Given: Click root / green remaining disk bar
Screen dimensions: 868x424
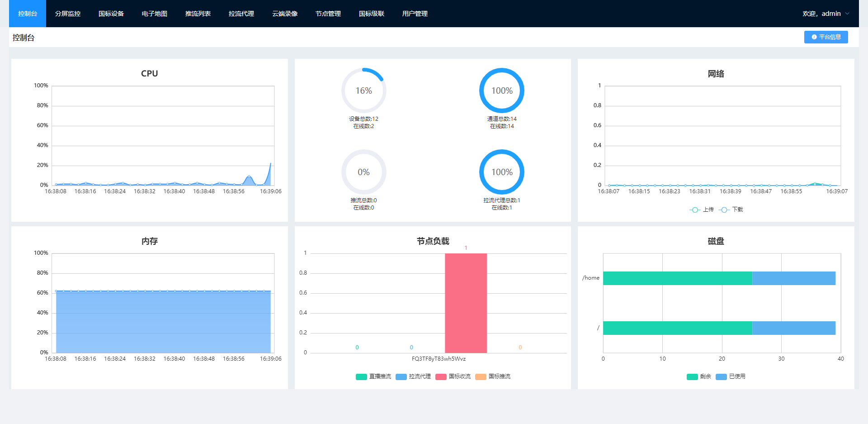Looking at the screenshot, I should (x=678, y=328).
